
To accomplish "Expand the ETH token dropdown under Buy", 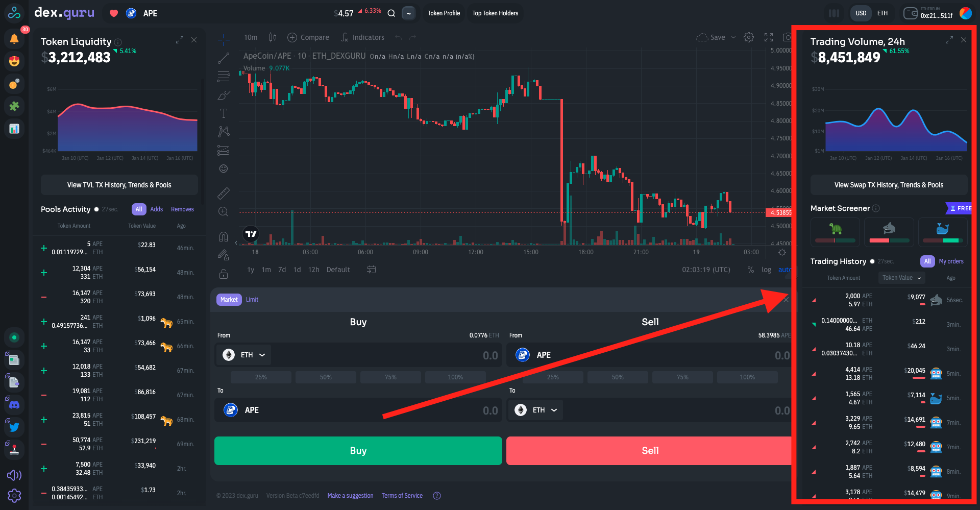I will pyautogui.click(x=244, y=355).
